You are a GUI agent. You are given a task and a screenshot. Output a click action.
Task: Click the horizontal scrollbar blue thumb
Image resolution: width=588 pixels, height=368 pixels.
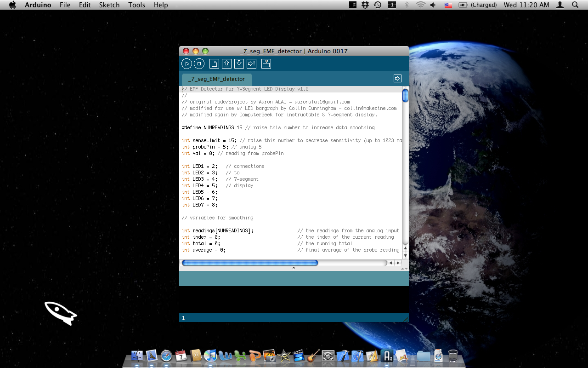(250, 263)
